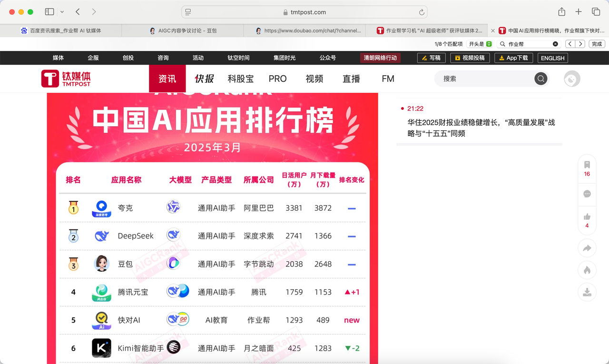Click the 夸克 app logo in ranking
Image resolution: width=609 pixels, height=364 pixels.
pyautogui.click(x=101, y=208)
